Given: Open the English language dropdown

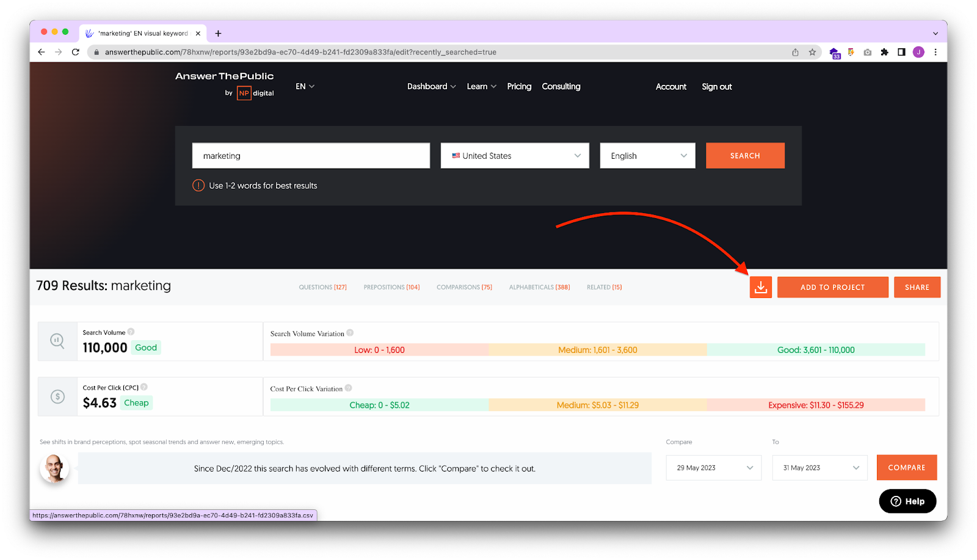Looking at the screenshot, I should (647, 156).
